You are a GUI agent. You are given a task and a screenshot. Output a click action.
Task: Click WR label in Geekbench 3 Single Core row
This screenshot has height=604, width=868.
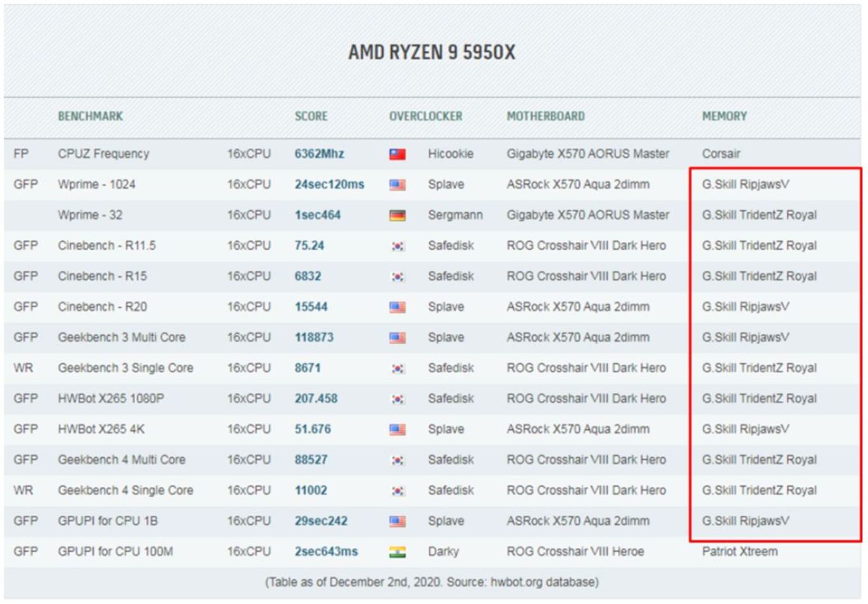[23, 368]
